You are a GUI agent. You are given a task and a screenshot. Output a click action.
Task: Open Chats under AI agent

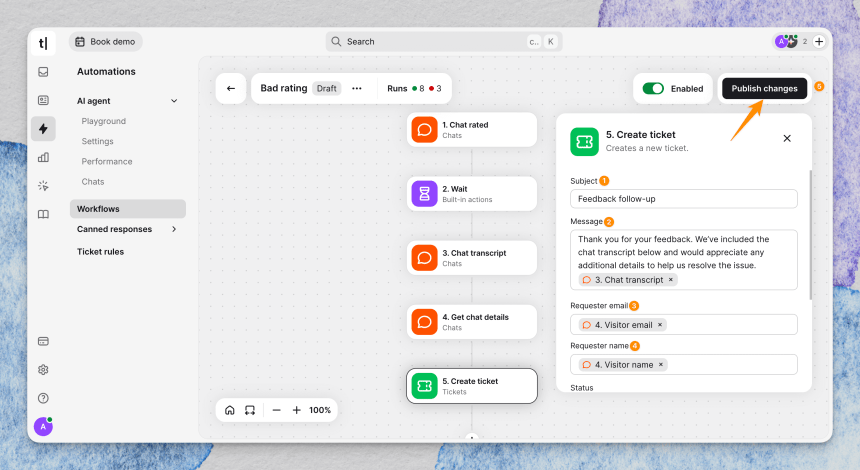tap(93, 182)
